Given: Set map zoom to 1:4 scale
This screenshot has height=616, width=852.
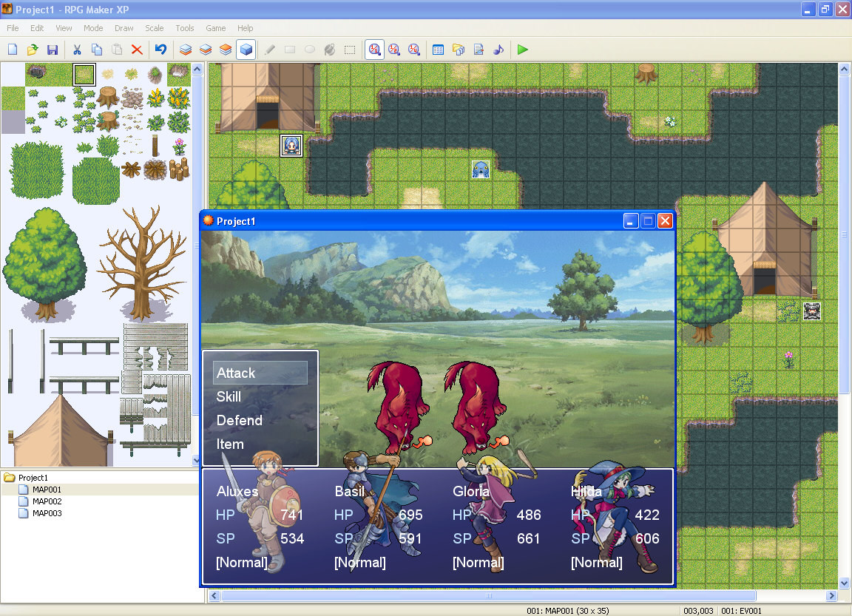Looking at the screenshot, I should (414, 50).
